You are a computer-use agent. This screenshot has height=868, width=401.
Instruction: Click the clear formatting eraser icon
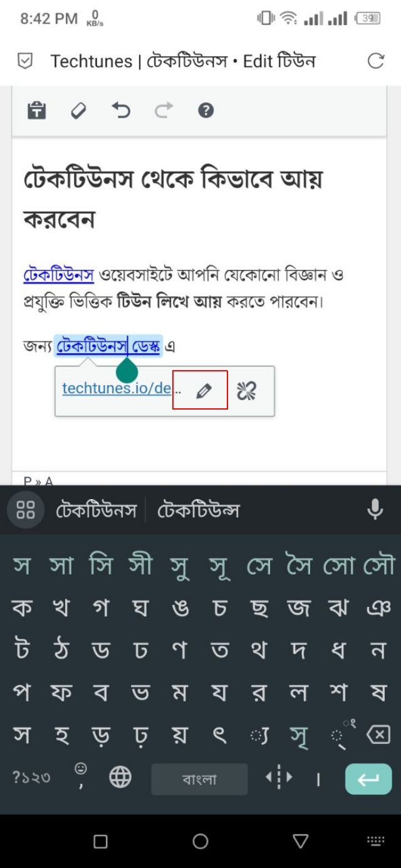(78, 111)
